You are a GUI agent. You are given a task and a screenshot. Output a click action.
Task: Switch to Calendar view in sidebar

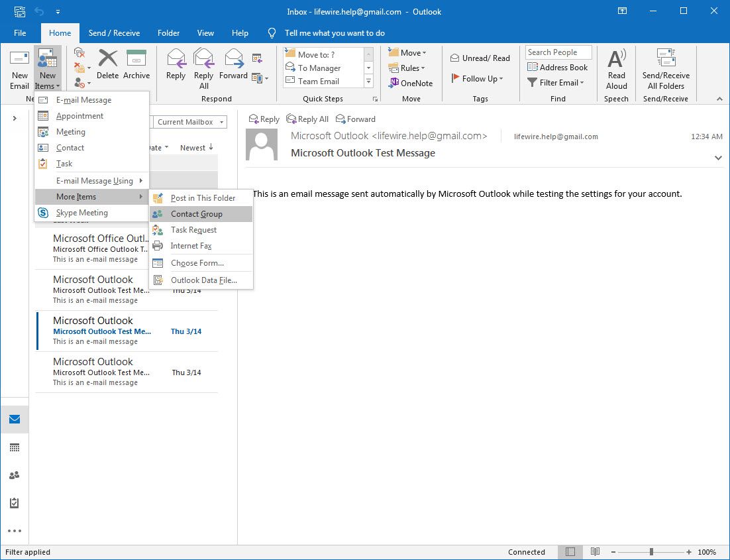click(15, 447)
